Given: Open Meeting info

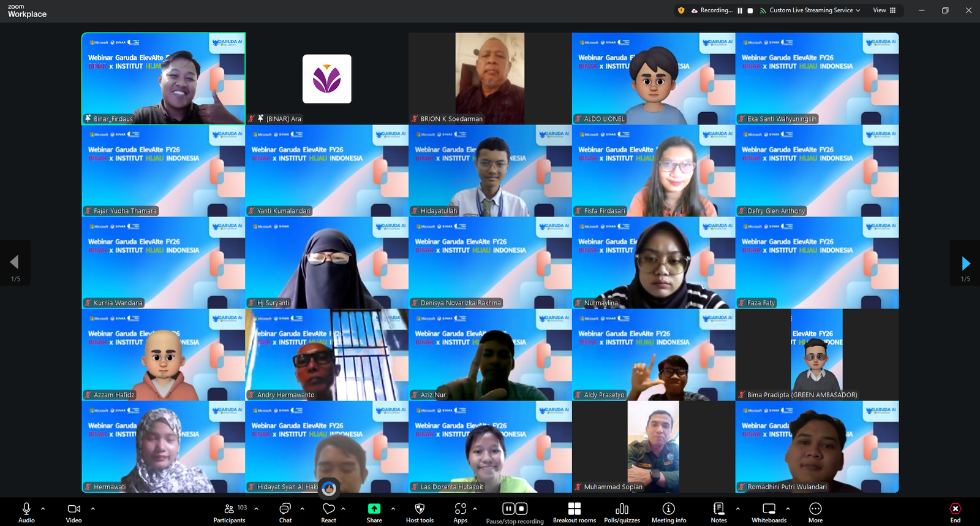Looking at the screenshot, I should tap(668, 513).
